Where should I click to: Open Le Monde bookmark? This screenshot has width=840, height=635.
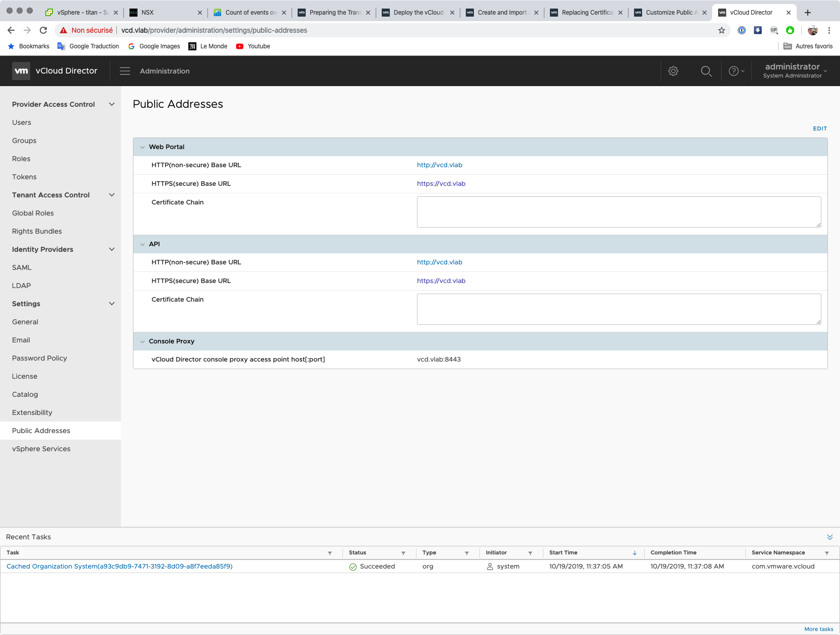click(x=207, y=46)
